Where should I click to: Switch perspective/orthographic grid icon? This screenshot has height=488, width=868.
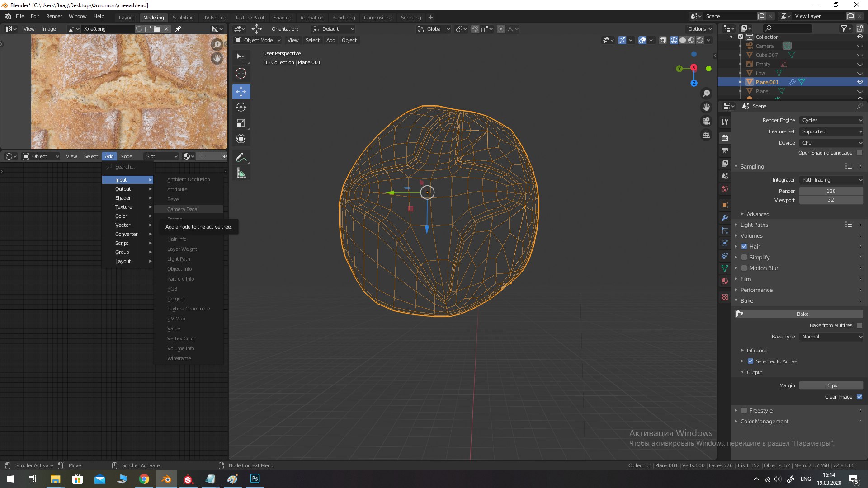pos(706,135)
